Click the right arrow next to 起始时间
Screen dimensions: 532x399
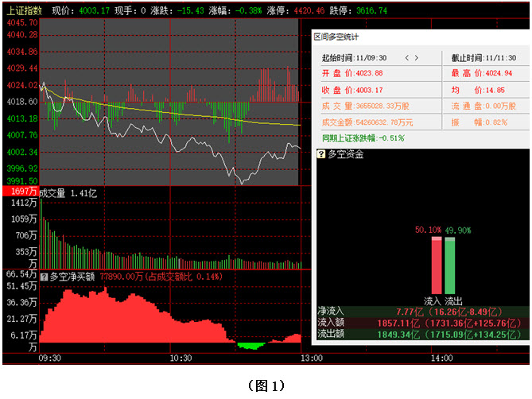coord(415,58)
